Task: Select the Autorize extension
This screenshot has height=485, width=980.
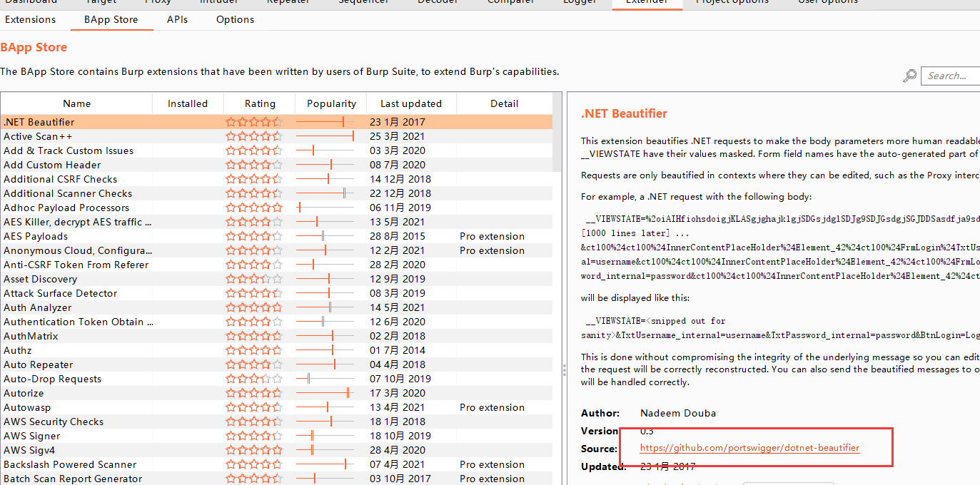Action: tap(276, 393)
